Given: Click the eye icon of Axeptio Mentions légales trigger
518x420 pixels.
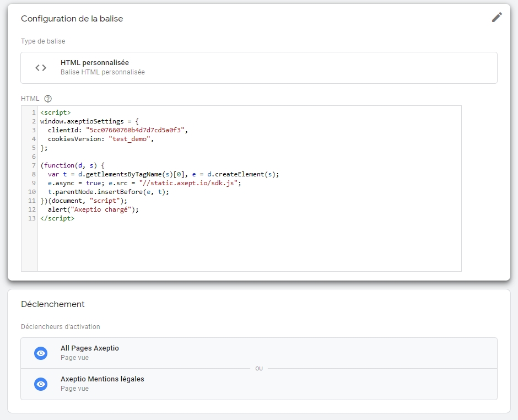Looking at the screenshot, I should 41,384.
